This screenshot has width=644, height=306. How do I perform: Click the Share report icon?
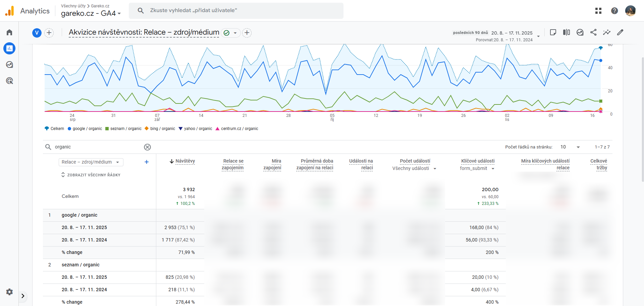(x=593, y=32)
